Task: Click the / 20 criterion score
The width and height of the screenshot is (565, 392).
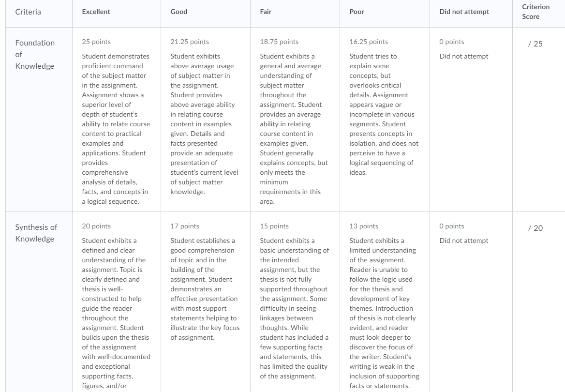Action: click(535, 228)
